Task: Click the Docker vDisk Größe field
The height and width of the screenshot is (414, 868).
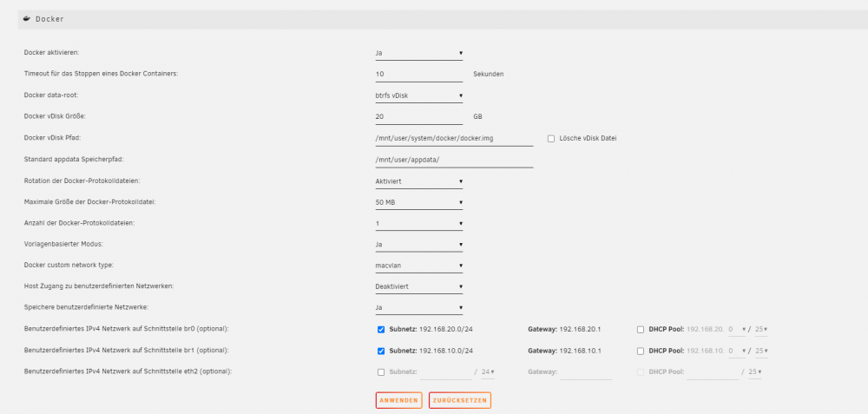Action: click(x=419, y=117)
